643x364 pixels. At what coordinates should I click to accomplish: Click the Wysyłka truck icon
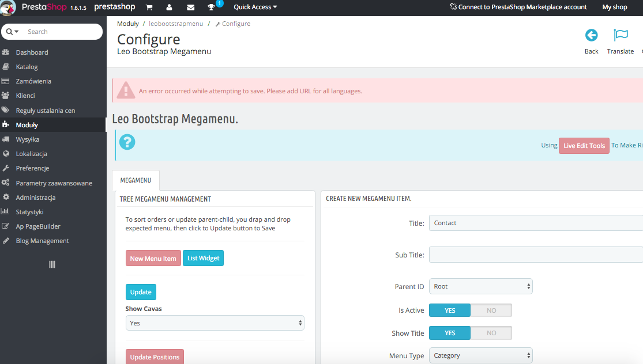point(6,139)
